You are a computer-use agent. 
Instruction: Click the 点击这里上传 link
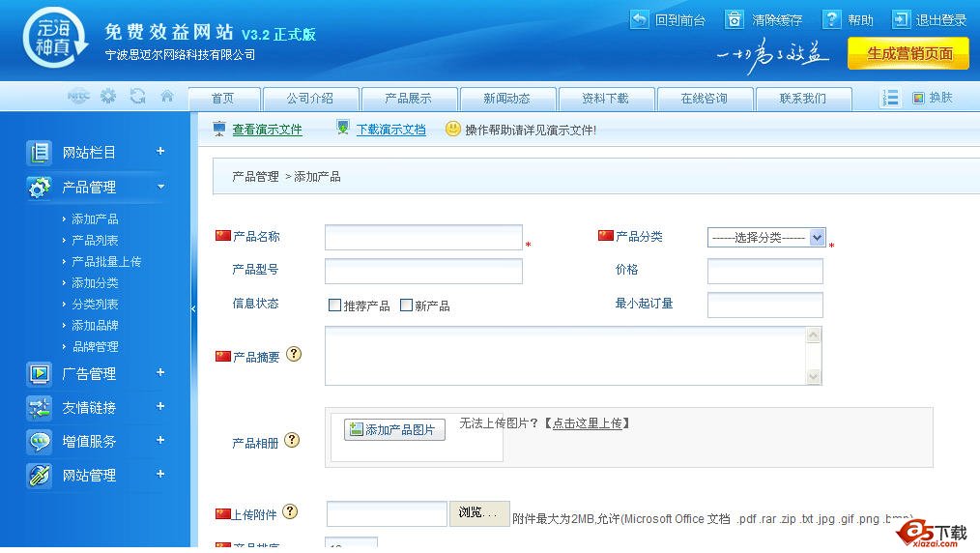(588, 423)
